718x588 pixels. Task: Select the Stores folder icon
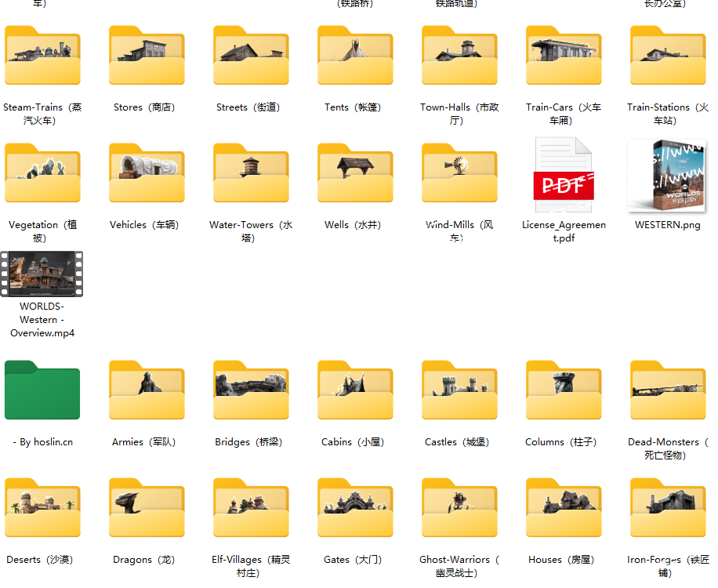pyautogui.click(x=147, y=57)
